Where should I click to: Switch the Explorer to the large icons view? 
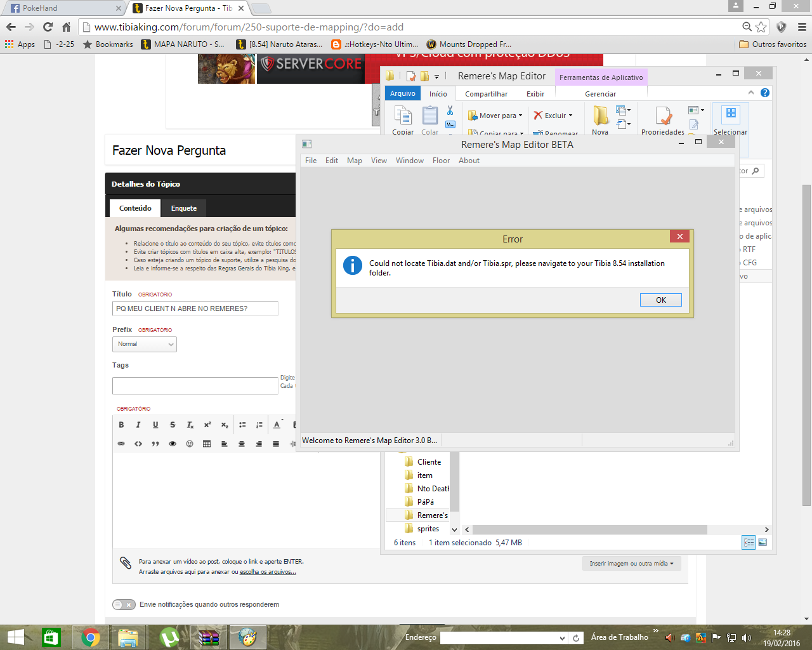[x=763, y=543]
